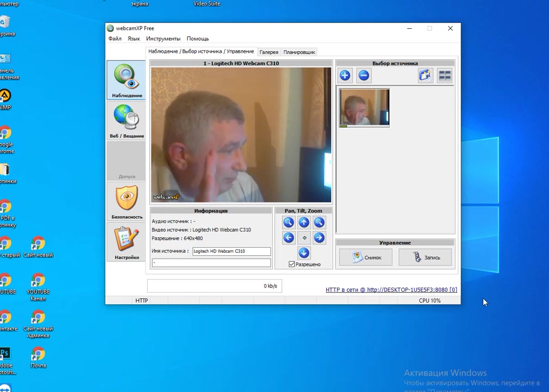Tilt camera up with the up arrow

click(x=304, y=222)
